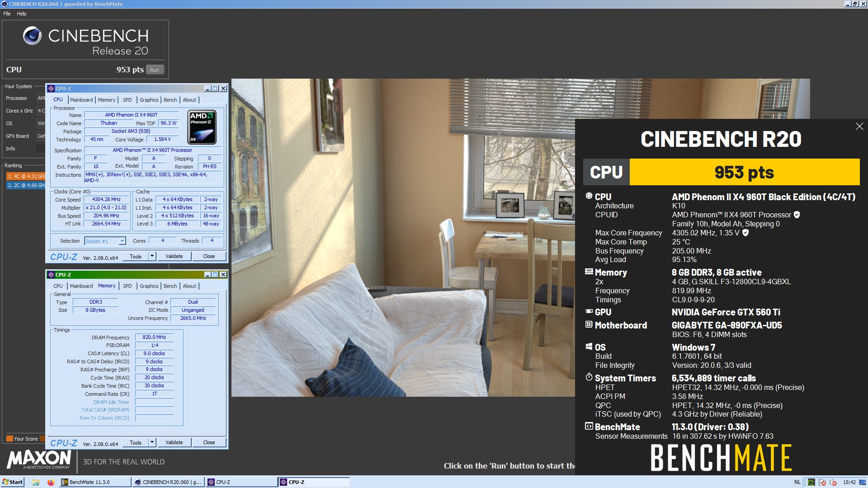Expand Tools arrow in upper CPU-Z window
The image size is (868, 488).
(152, 256)
